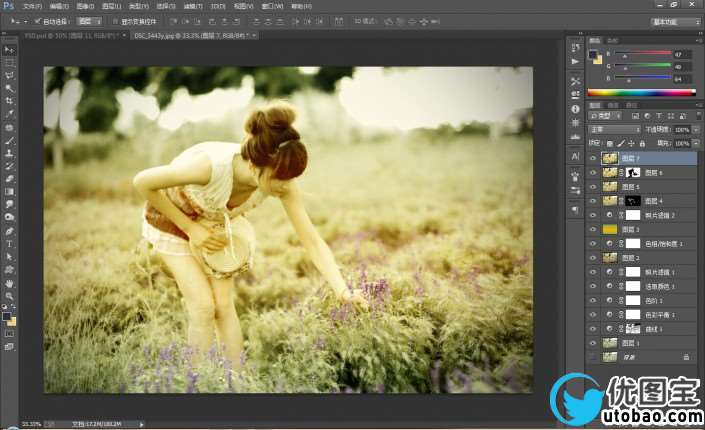Hide layer 图层 4
Image resolution: width=705 pixels, height=430 pixels.
(593, 201)
